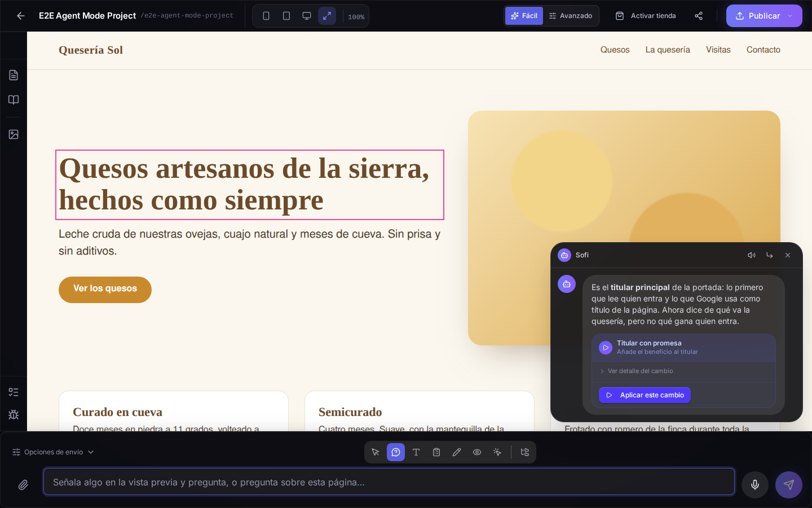Click the Activar tienda button

(646, 16)
